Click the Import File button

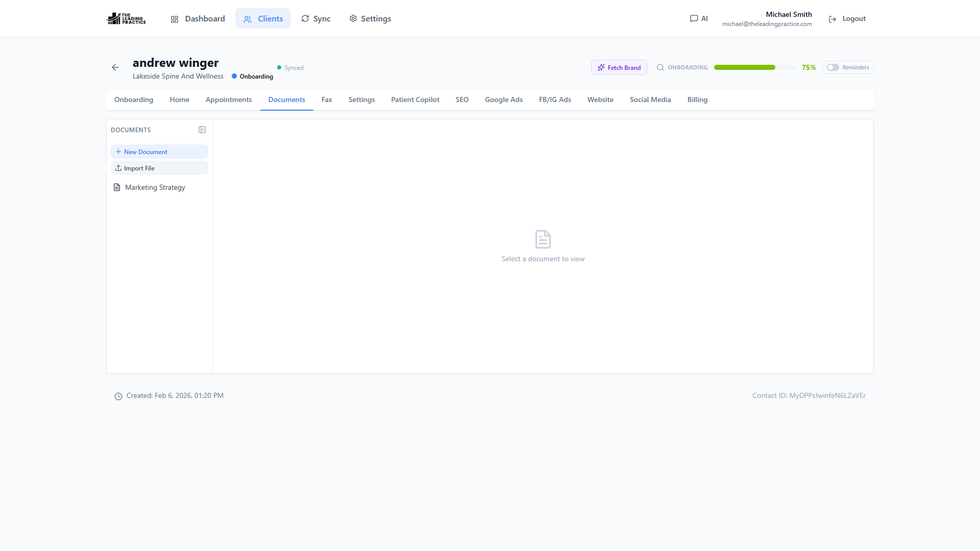159,168
